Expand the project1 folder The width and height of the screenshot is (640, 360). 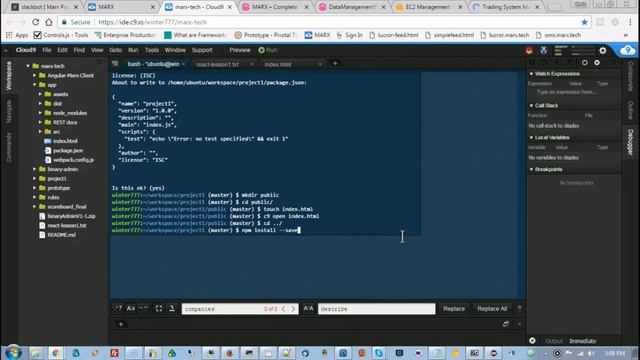click(x=35, y=178)
